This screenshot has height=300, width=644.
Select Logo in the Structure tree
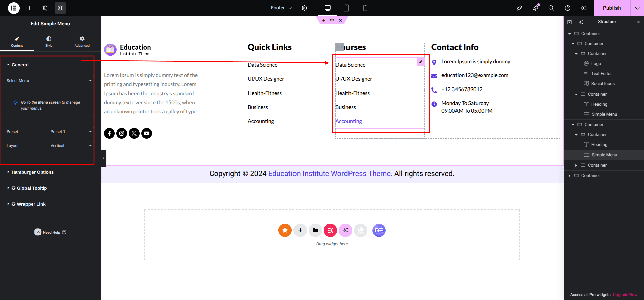(596, 63)
